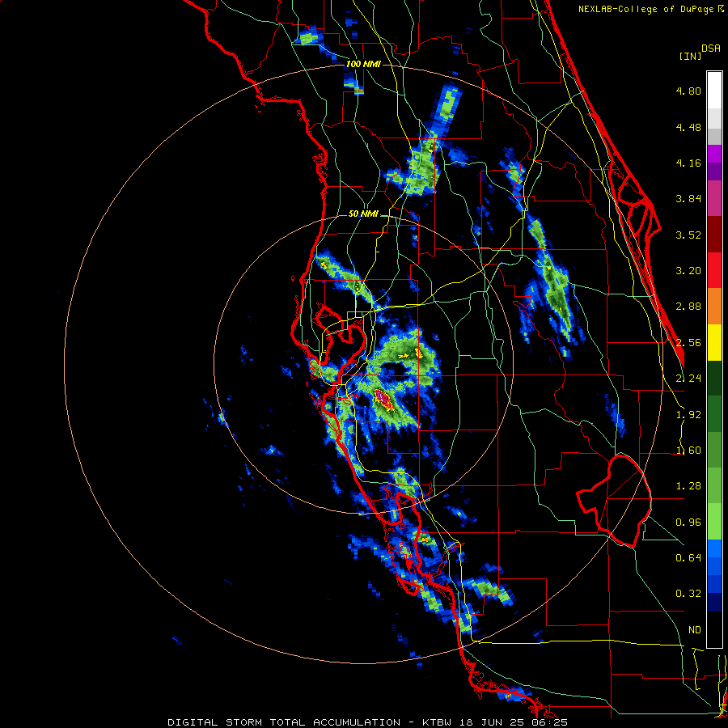Click the '0.32' scale value
The width and height of the screenshot is (728, 728).
(688, 594)
